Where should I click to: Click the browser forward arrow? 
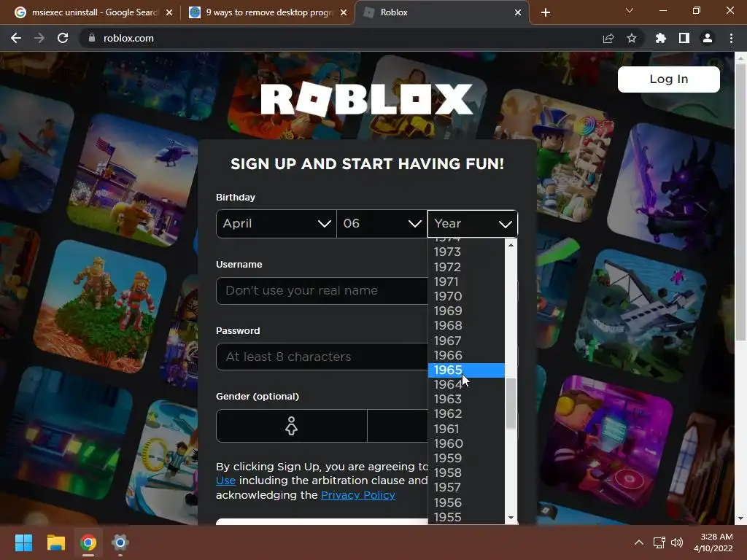point(39,38)
